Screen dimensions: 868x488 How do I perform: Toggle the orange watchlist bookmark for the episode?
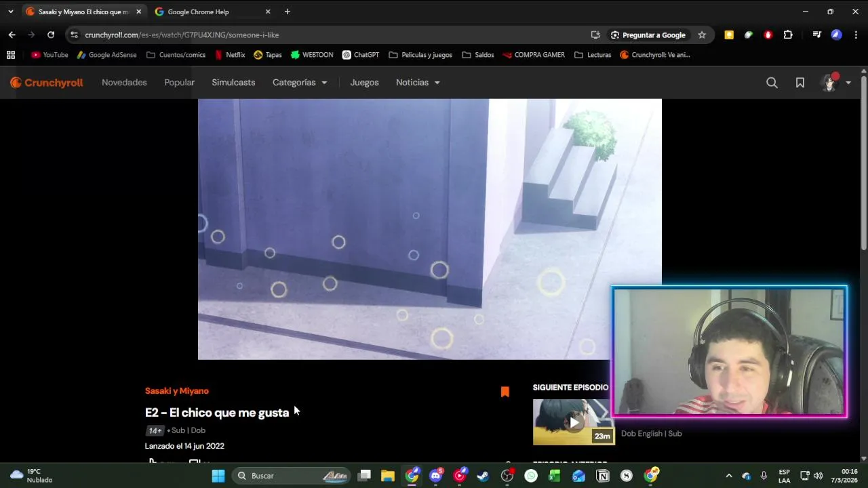pos(505,392)
